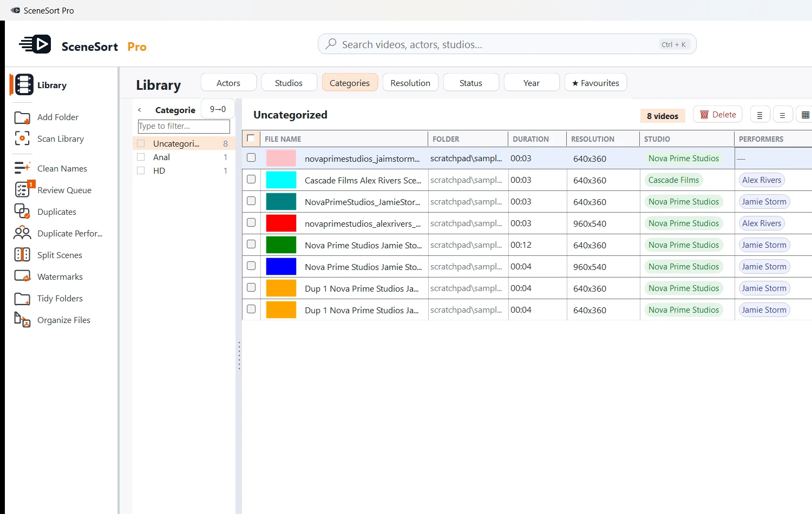The image size is (812, 514).
Task: Tick the HD category checkbox
Action: point(141,170)
